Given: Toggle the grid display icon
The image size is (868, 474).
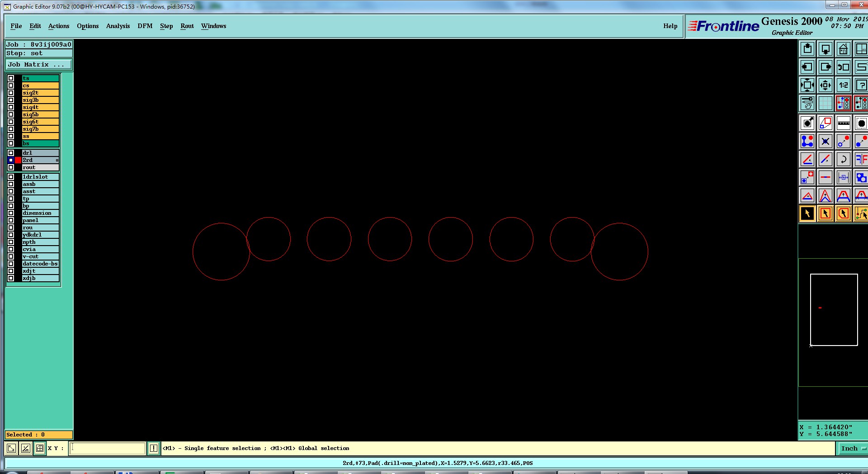Looking at the screenshot, I should click(826, 103).
